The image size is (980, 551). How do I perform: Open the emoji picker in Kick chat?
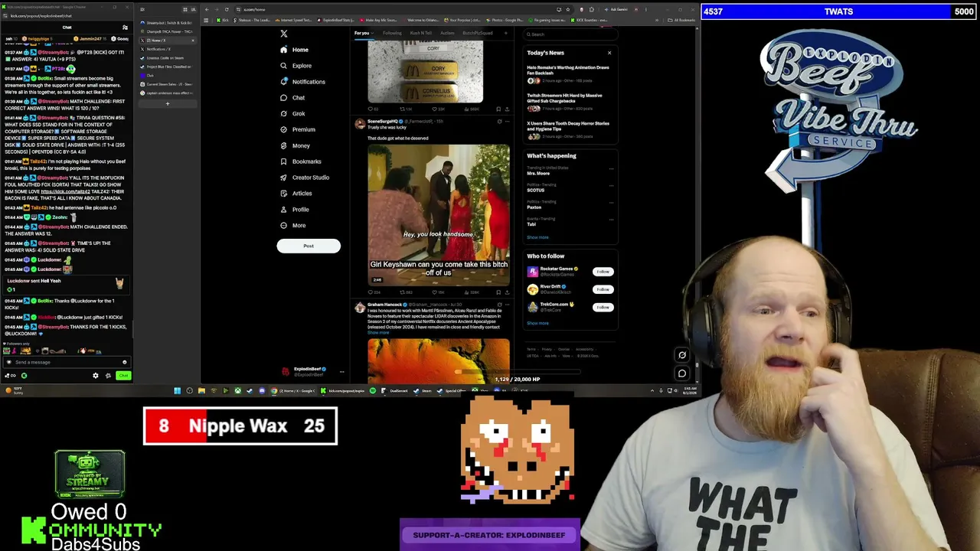tap(124, 362)
